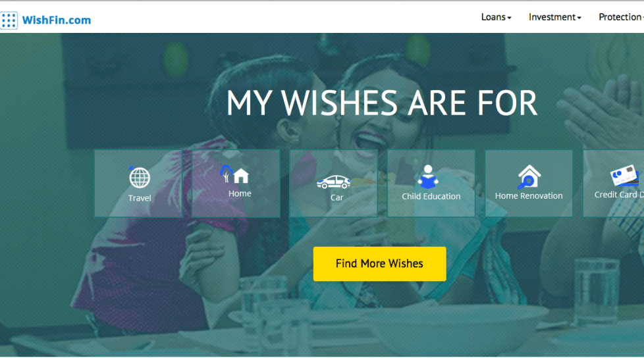This screenshot has height=358, width=644.
Task: Choose the Home Renovation house icon
Action: 529,176
